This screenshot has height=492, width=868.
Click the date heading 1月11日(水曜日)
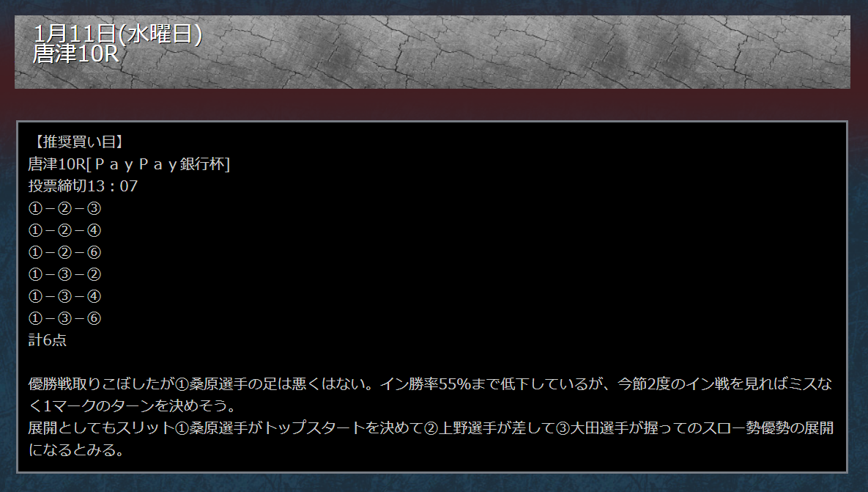point(118,34)
